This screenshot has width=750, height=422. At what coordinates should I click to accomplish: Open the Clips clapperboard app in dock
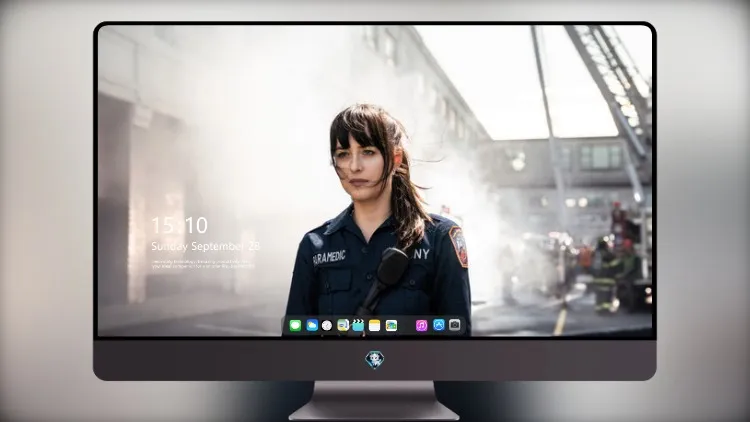[x=358, y=326]
